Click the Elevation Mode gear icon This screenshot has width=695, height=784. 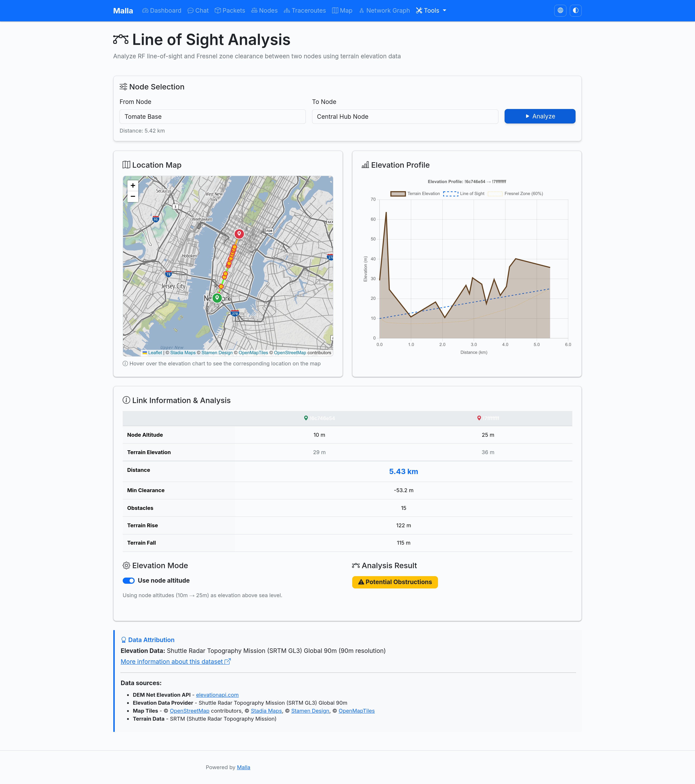pos(127,566)
